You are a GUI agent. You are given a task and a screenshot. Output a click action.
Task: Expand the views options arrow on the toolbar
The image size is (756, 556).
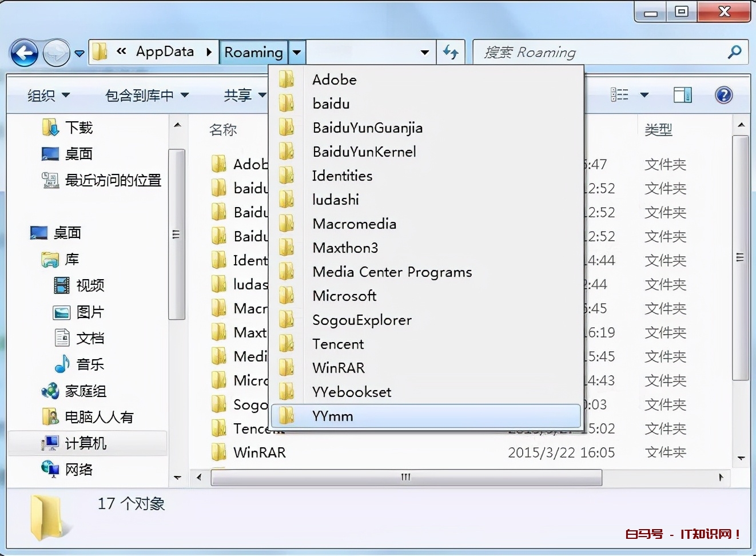643,95
